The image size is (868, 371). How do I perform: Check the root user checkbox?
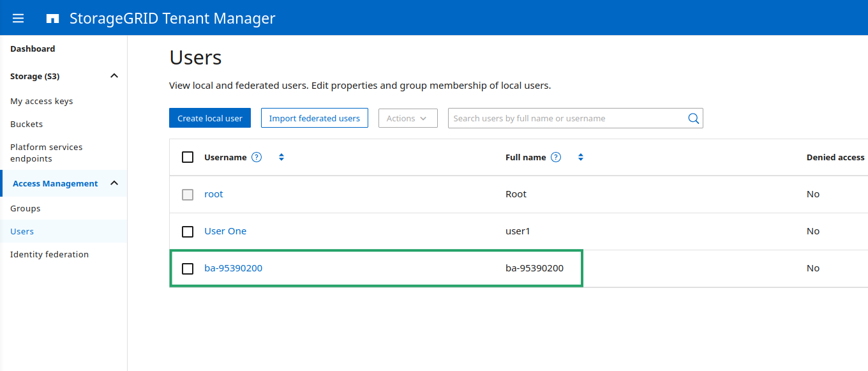pyautogui.click(x=188, y=194)
